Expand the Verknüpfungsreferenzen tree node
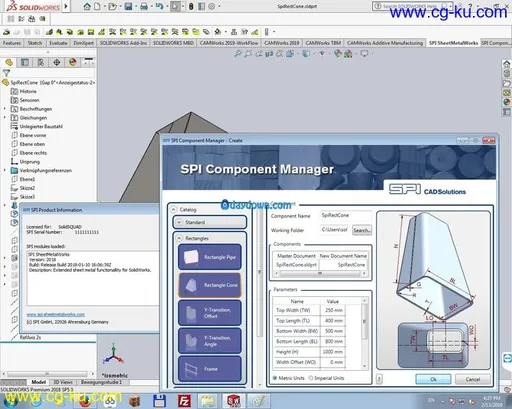 [x=5, y=170]
